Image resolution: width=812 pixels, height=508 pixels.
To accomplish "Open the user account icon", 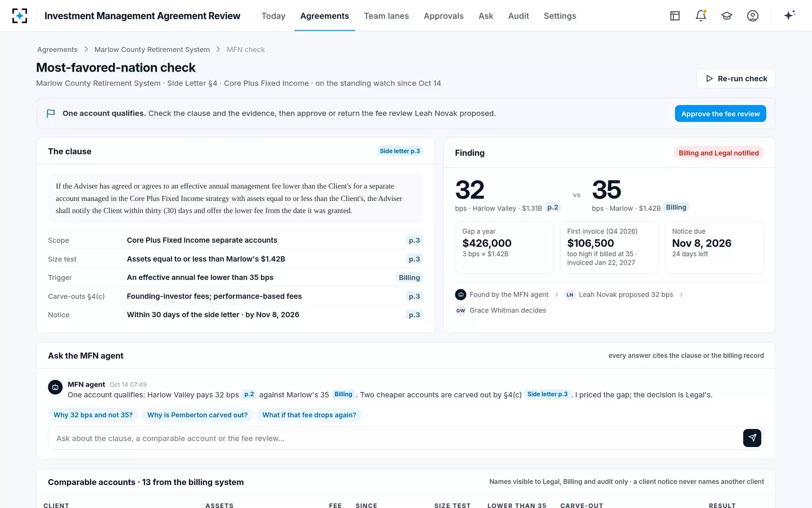I will pos(753,16).
